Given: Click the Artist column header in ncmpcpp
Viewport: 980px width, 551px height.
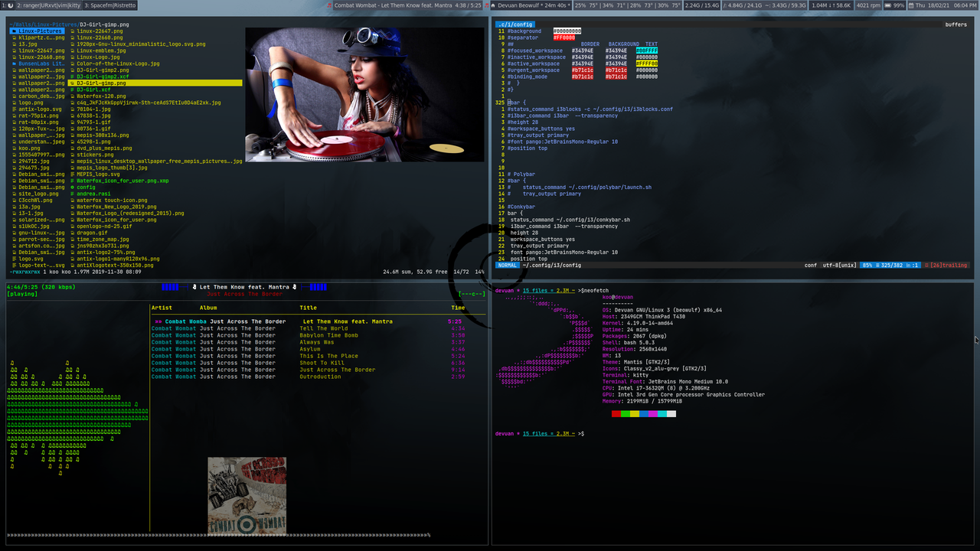Looking at the screenshot, I should 162,308.
